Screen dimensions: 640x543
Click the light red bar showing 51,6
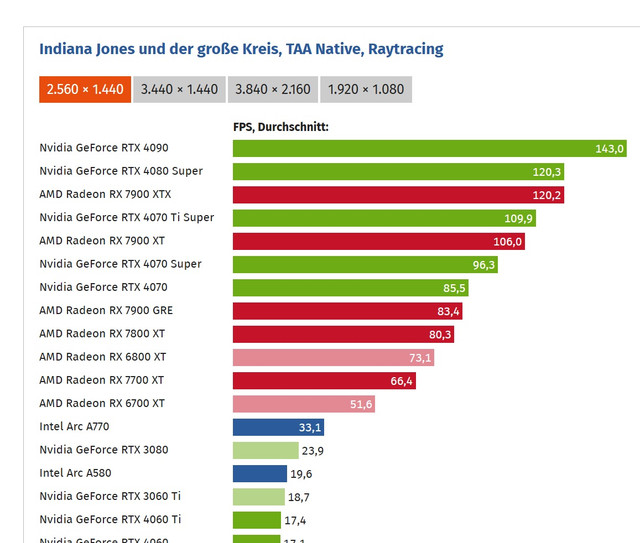304,405
